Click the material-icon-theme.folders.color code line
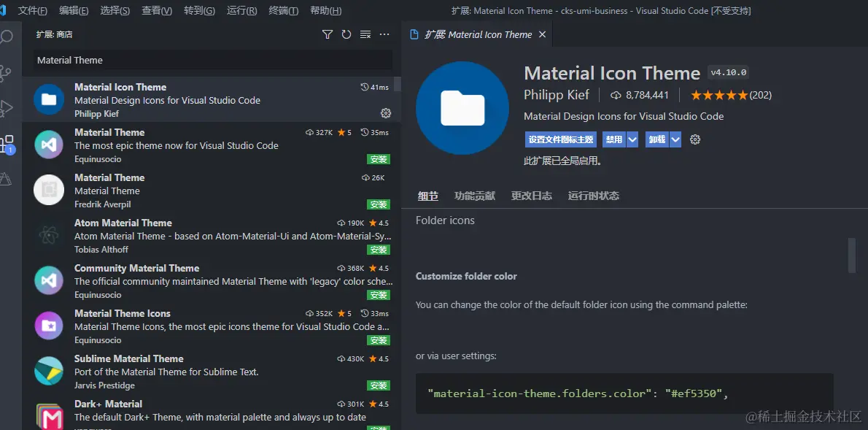The image size is (868, 430). (x=578, y=393)
